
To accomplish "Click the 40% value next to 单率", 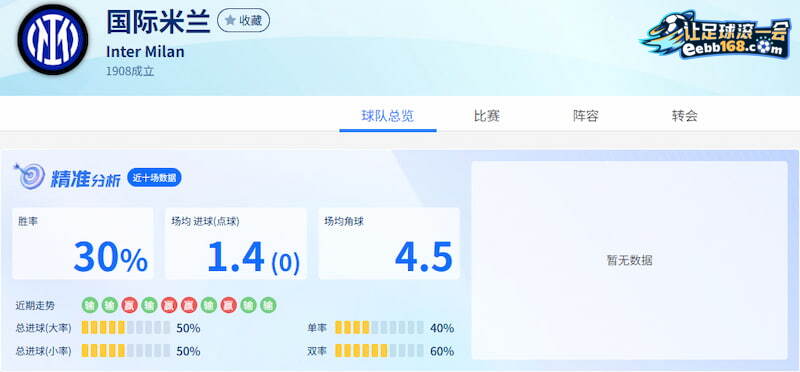I will pyautogui.click(x=442, y=328).
